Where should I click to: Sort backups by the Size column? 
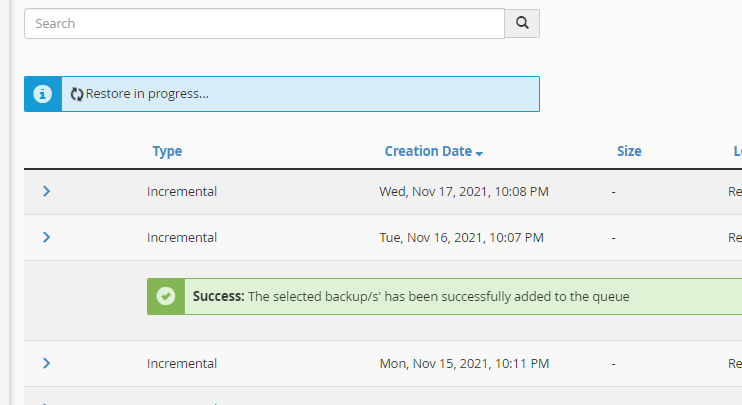629,151
